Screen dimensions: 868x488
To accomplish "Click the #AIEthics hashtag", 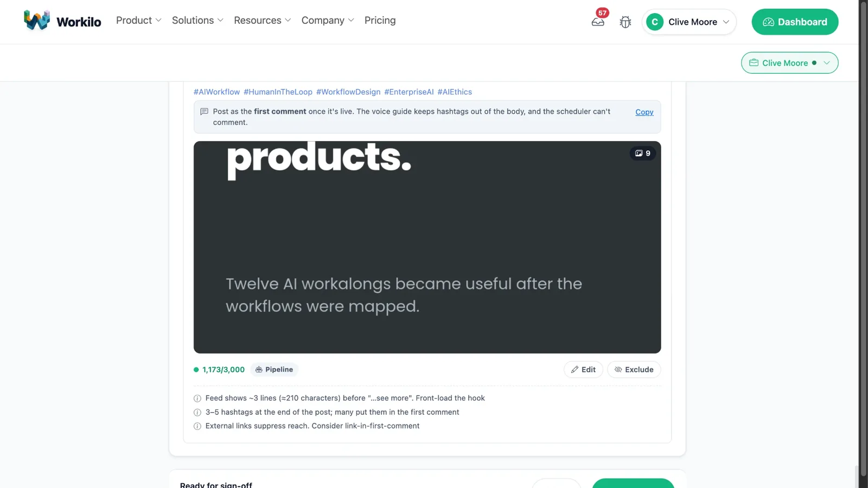I will (455, 92).
